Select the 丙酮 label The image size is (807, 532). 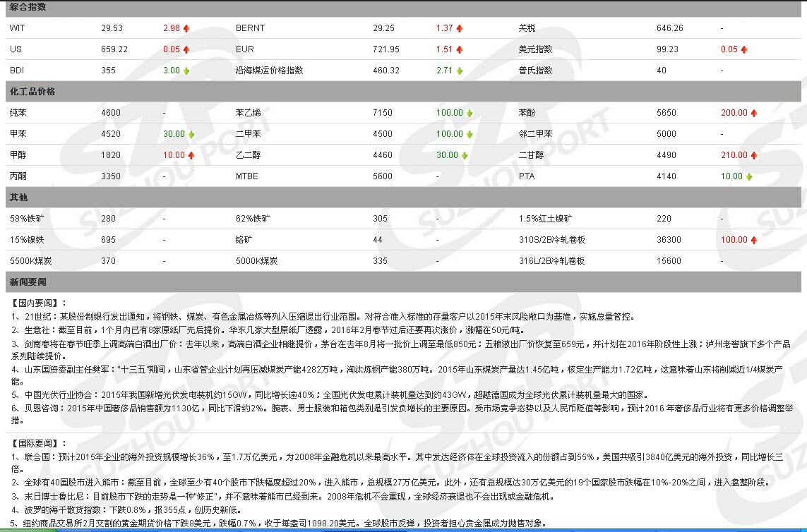click(18, 176)
